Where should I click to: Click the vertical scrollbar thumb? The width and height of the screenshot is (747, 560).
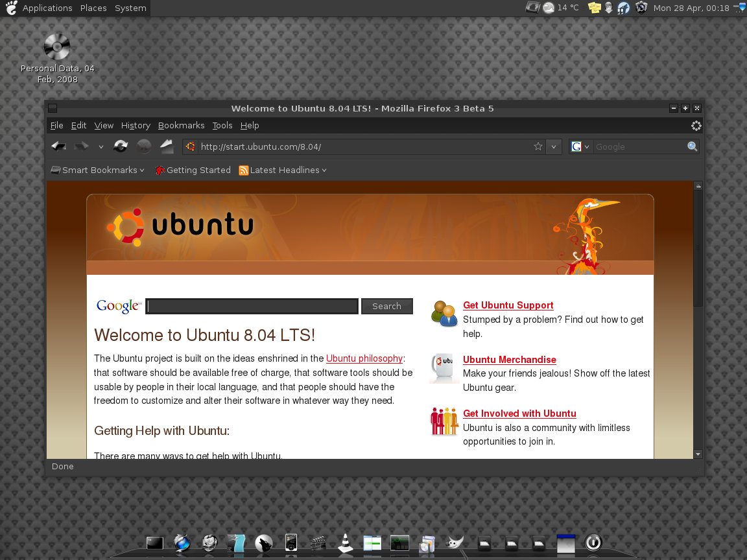698,248
